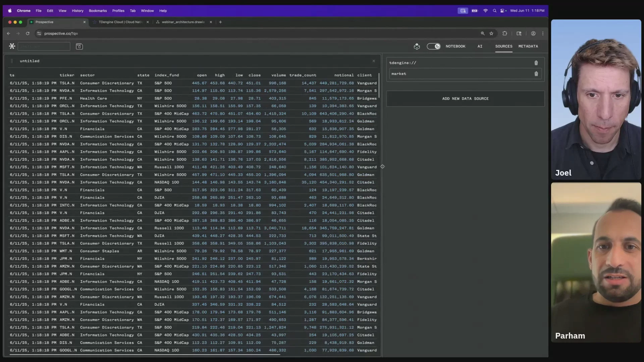This screenshot has width=644, height=362.
Task: Switch to the AI tab
Action: [x=480, y=46]
